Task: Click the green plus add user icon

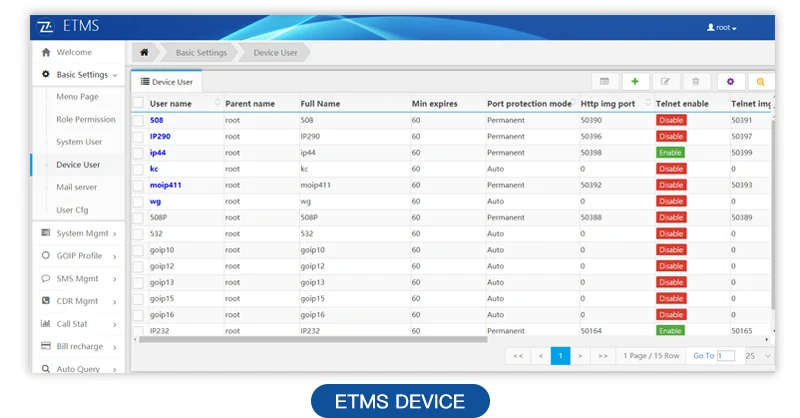Action: click(635, 81)
